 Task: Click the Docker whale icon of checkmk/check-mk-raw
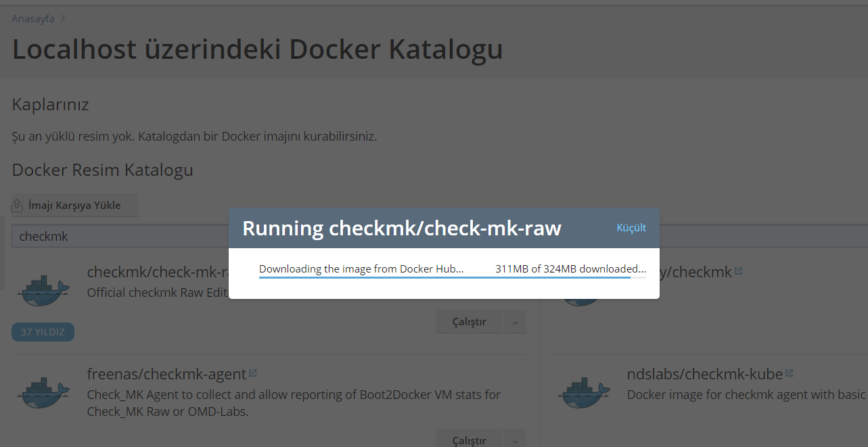click(x=43, y=291)
